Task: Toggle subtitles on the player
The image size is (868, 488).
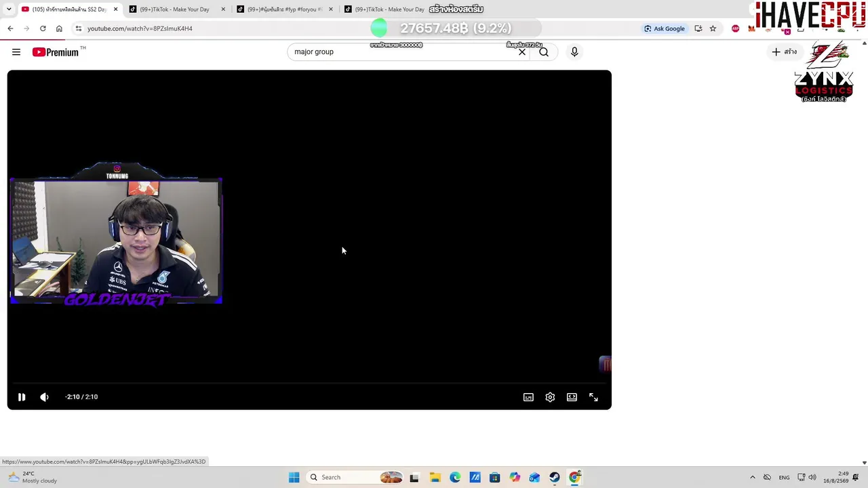Action: tap(528, 397)
